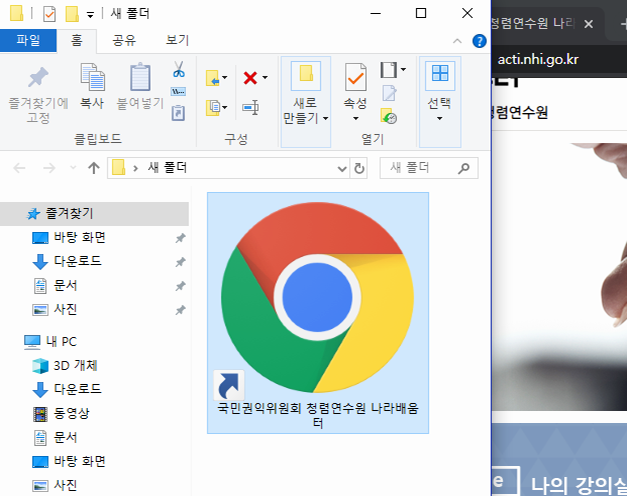Click the blue Help question mark icon
This screenshot has width=627, height=496.
pyautogui.click(x=479, y=41)
